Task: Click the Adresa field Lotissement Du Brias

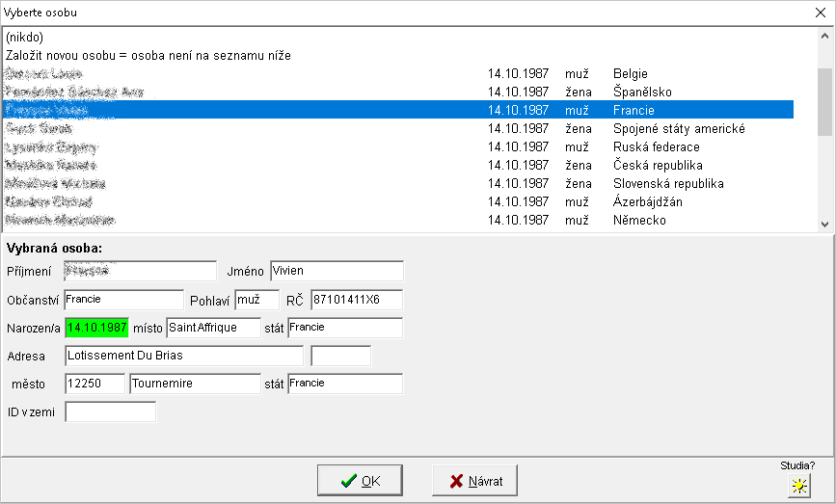Action: click(x=183, y=356)
